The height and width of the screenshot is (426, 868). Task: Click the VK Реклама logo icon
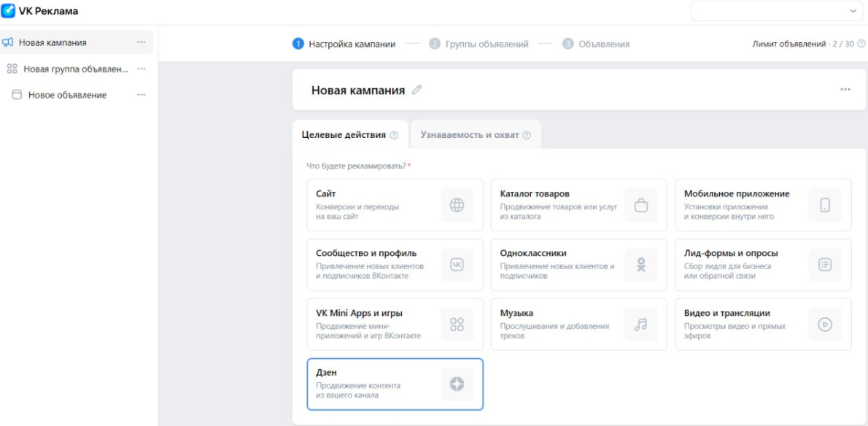click(8, 11)
